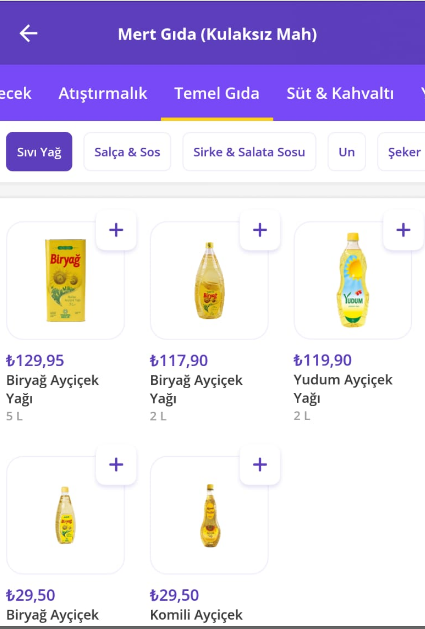Add Biryağ Ayçiçek Yağı 2 L to cart

click(260, 230)
